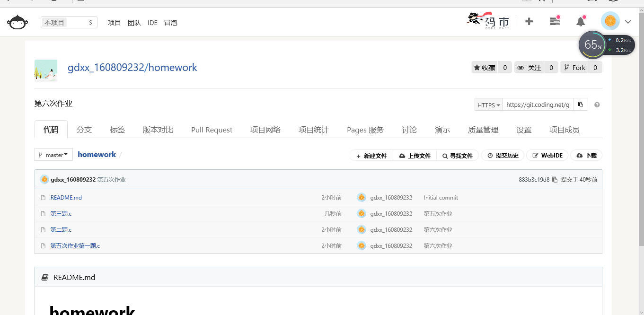Click author name in 第五次作业第一题.c row
The height and width of the screenshot is (315, 644).
point(391,246)
